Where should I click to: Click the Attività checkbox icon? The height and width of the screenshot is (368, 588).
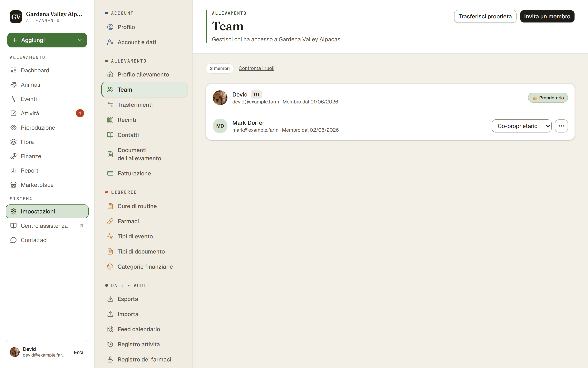(13, 113)
